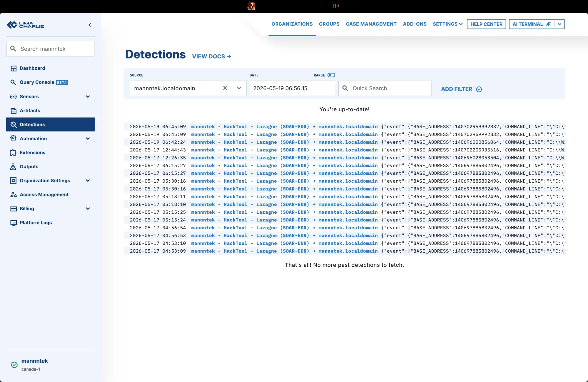The height and width of the screenshot is (382, 588).
Task: Click the plus circle icon beside Add Filter
Action: coord(479,89)
